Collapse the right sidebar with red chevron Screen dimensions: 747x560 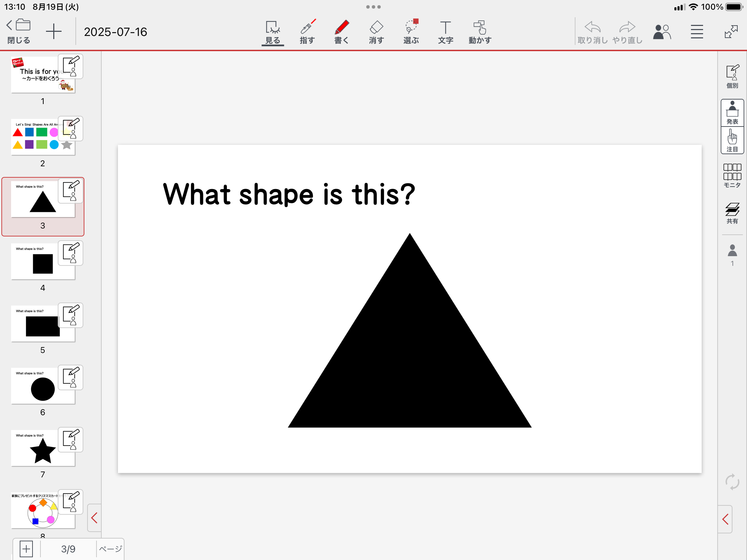point(726,519)
